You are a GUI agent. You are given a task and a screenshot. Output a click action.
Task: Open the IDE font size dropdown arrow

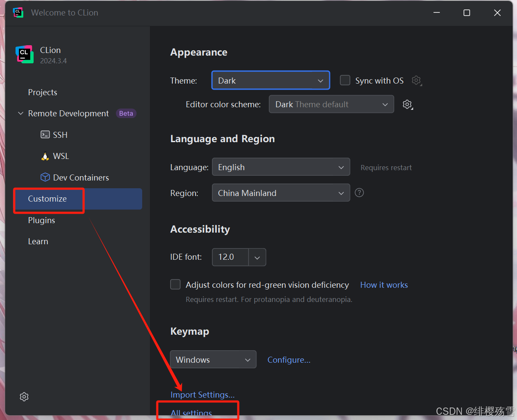257,257
